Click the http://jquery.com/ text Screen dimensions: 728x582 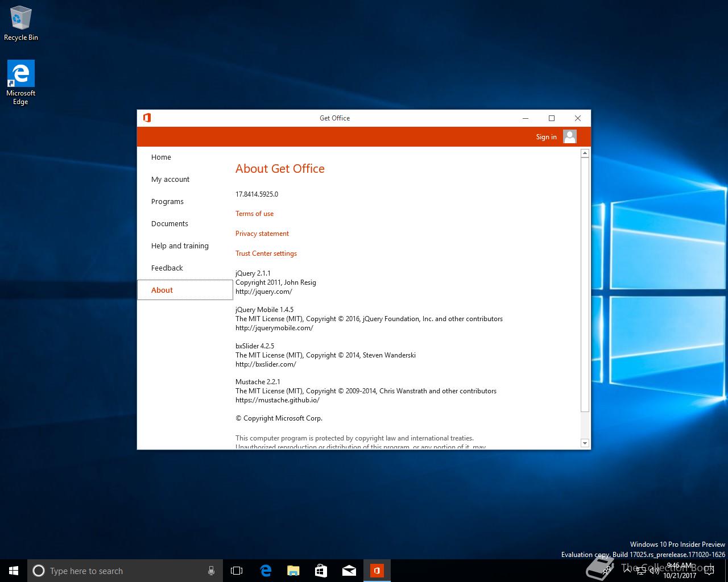tap(264, 292)
